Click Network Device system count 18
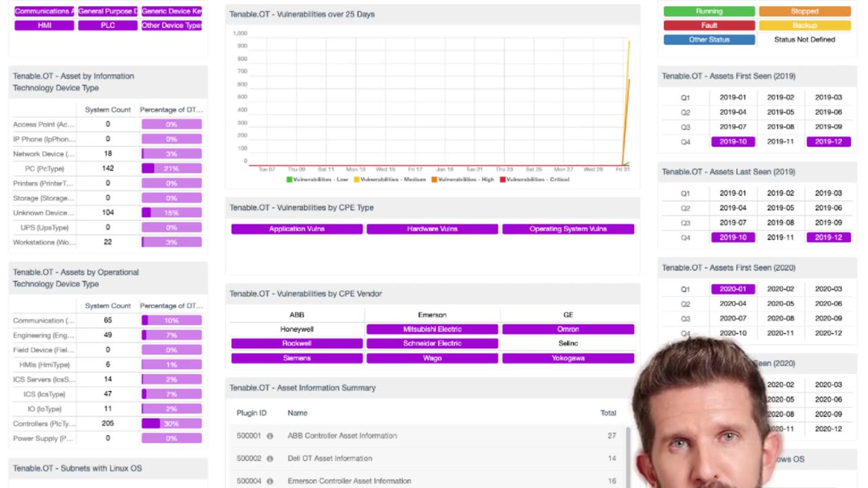This screenshot has height=488, width=868. point(108,154)
